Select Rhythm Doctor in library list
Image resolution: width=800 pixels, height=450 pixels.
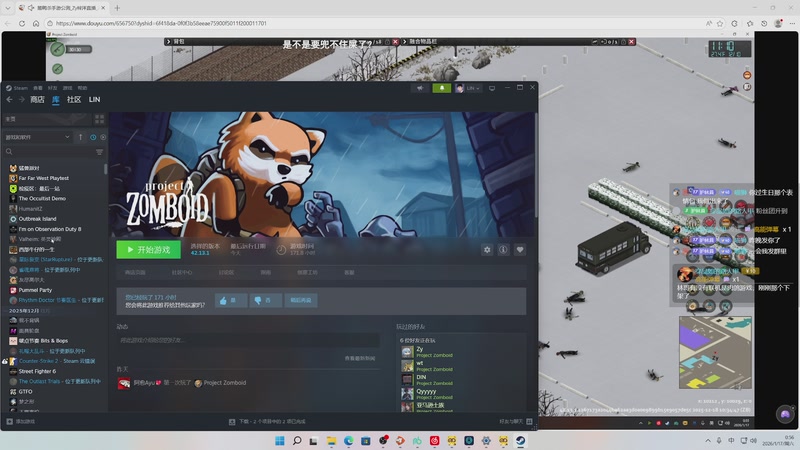56,300
